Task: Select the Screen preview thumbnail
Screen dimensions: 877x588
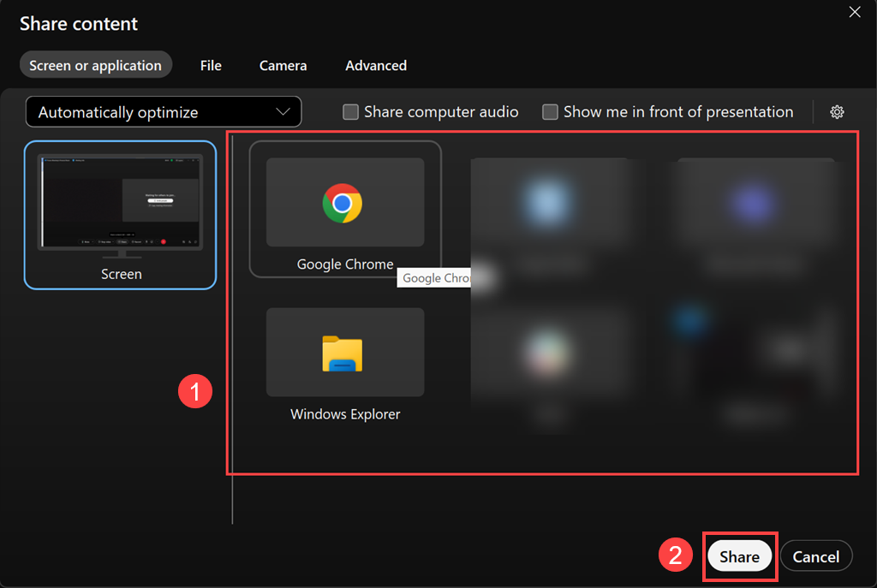Action: coord(120,205)
